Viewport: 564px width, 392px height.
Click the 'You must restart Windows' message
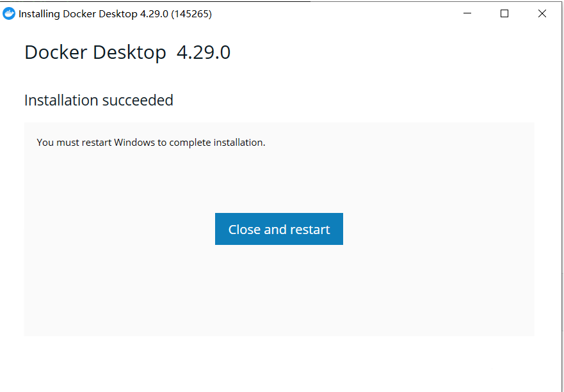[151, 143]
